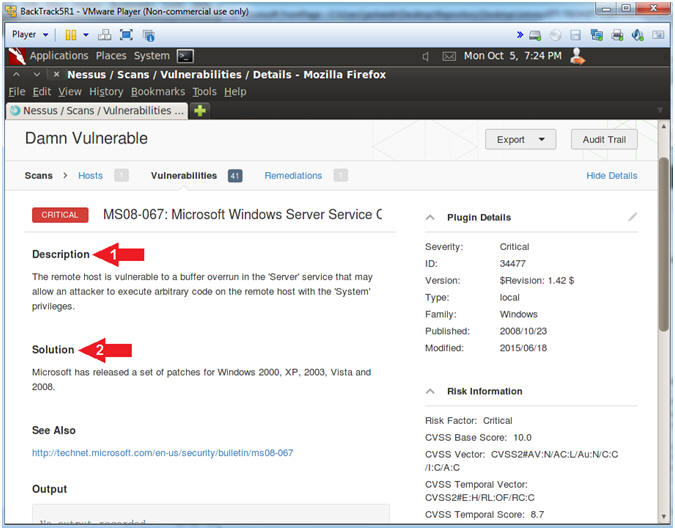Expand hidden VMware devices chevron
Viewport: 675px width, 530px height.
[x=520, y=35]
